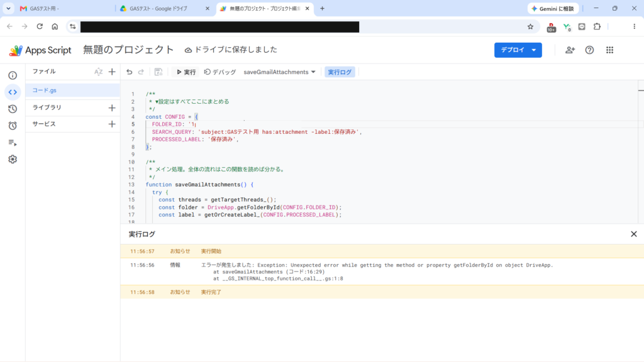Open the red extension icon with 10+ badge
The height and width of the screenshot is (362, 644).
[x=551, y=27]
